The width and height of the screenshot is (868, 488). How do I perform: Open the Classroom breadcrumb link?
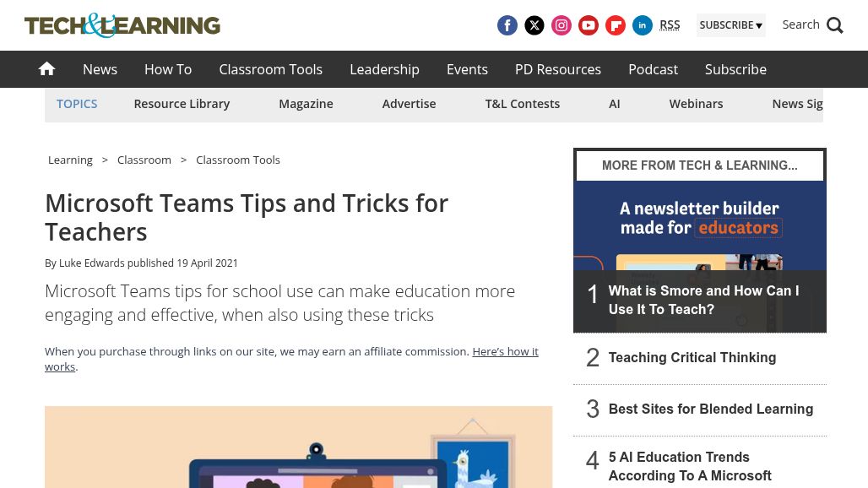(144, 160)
